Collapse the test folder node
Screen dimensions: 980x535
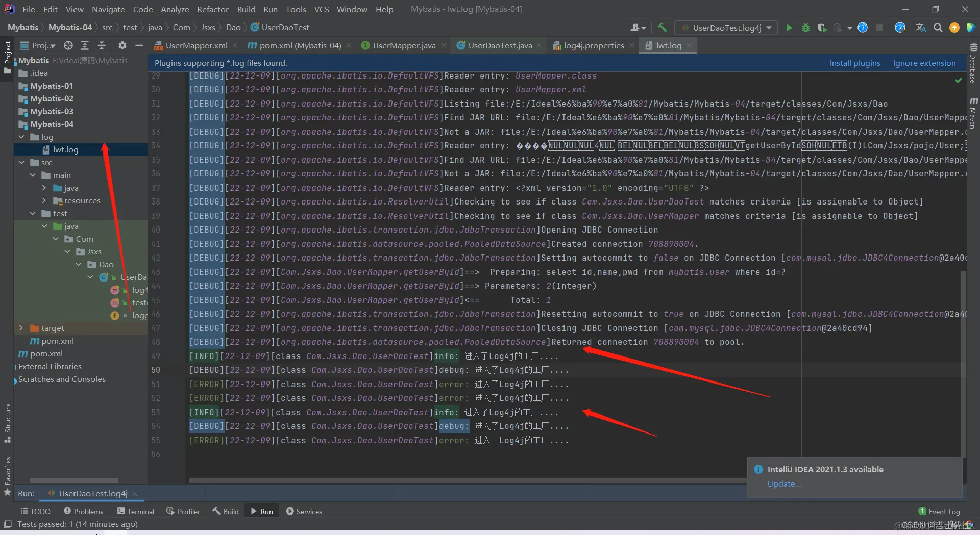click(33, 213)
